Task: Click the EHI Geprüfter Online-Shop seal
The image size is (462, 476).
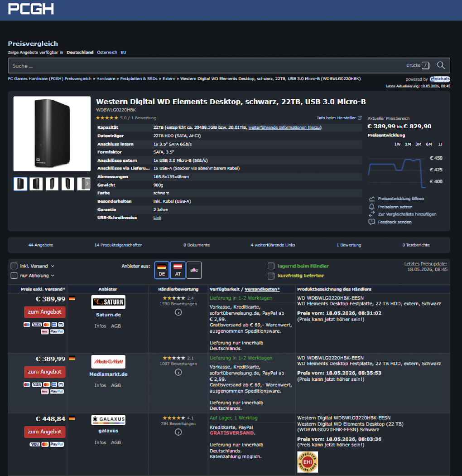Action: coord(308,462)
